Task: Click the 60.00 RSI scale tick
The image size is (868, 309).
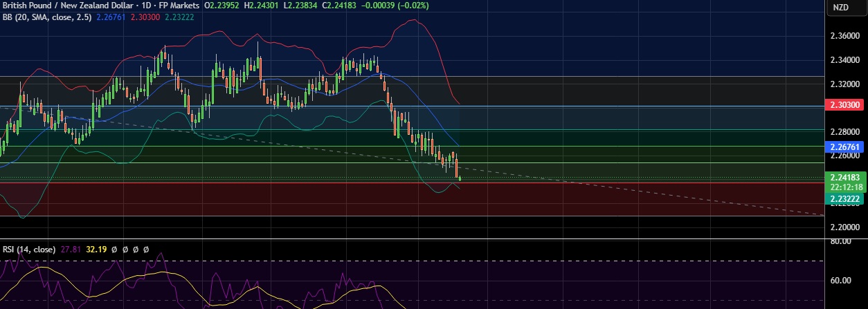Action: 840,281
